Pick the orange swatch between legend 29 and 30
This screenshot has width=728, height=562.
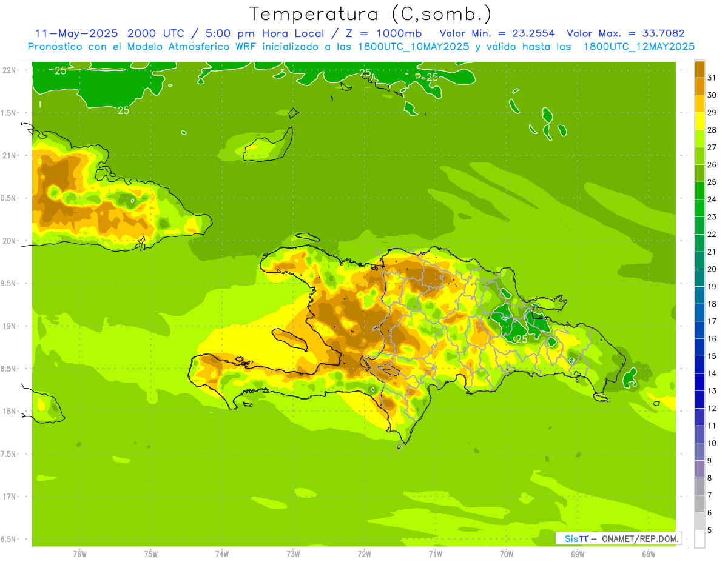[699, 104]
